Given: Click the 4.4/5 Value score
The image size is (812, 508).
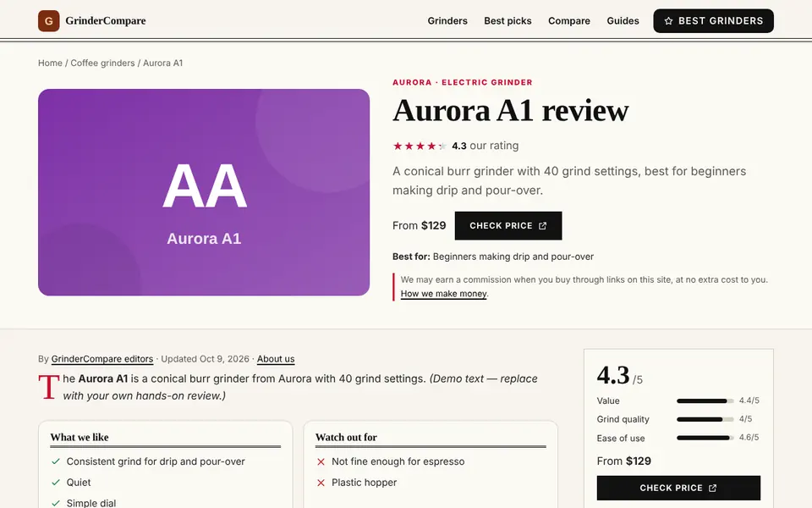Looking at the screenshot, I should (749, 400).
